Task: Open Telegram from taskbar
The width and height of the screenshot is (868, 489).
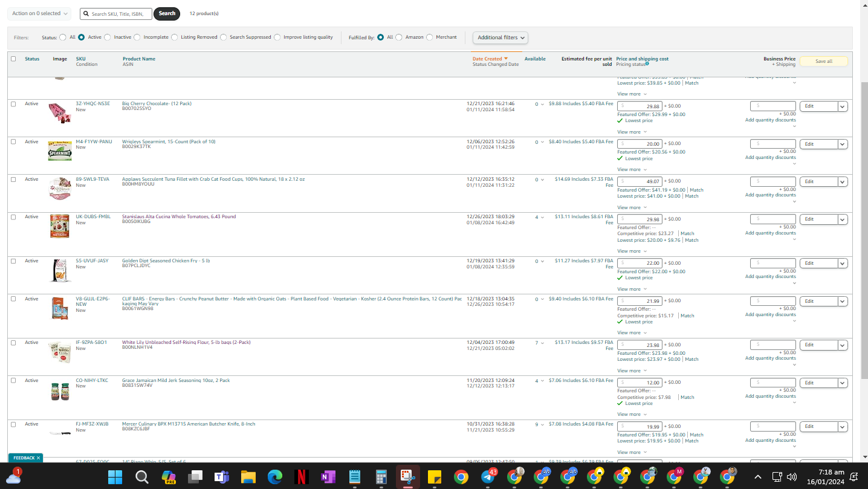Action: 488,477
